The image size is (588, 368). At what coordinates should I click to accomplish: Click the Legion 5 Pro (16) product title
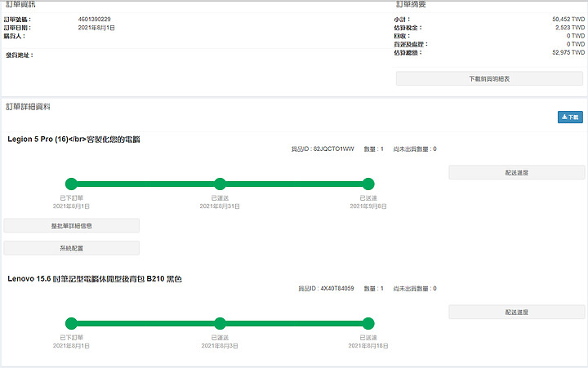pyautogui.click(x=73, y=140)
